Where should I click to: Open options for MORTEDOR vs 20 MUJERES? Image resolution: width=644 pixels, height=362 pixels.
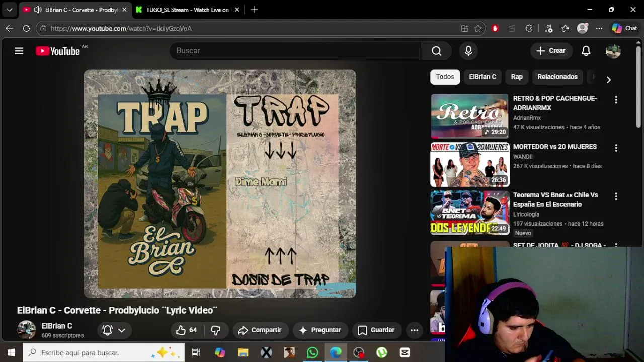616,148
